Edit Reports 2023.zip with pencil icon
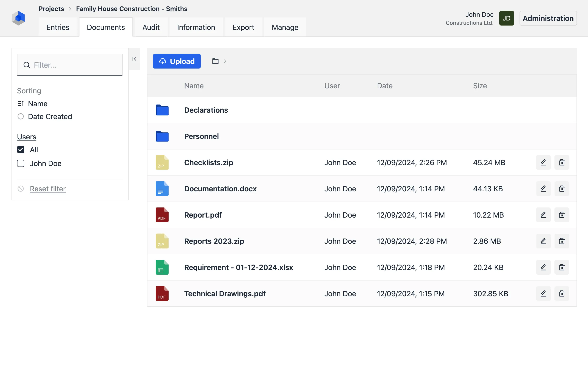Viewport: 588px width, 368px height. tap(543, 241)
